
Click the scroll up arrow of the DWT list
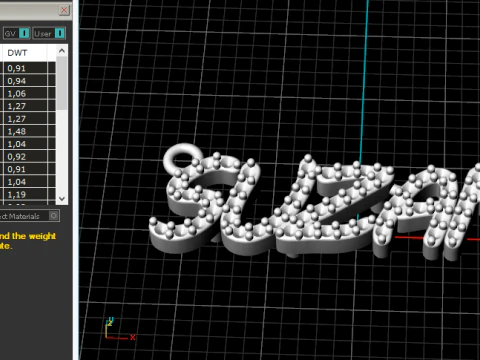click(x=62, y=51)
